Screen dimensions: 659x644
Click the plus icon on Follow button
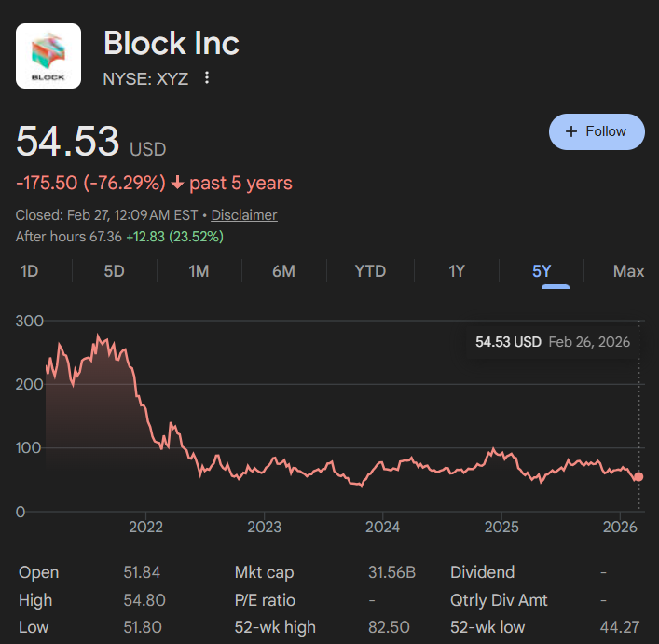coord(571,131)
